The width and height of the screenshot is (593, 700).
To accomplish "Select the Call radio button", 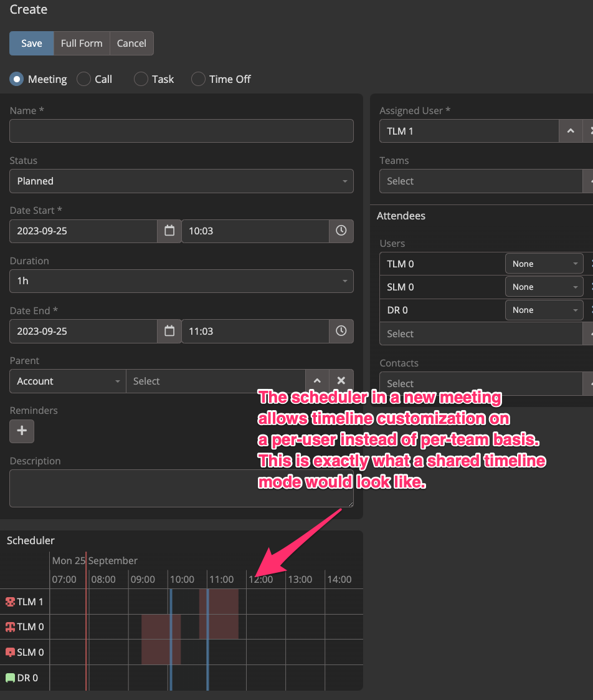I will pyautogui.click(x=83, y=79).
